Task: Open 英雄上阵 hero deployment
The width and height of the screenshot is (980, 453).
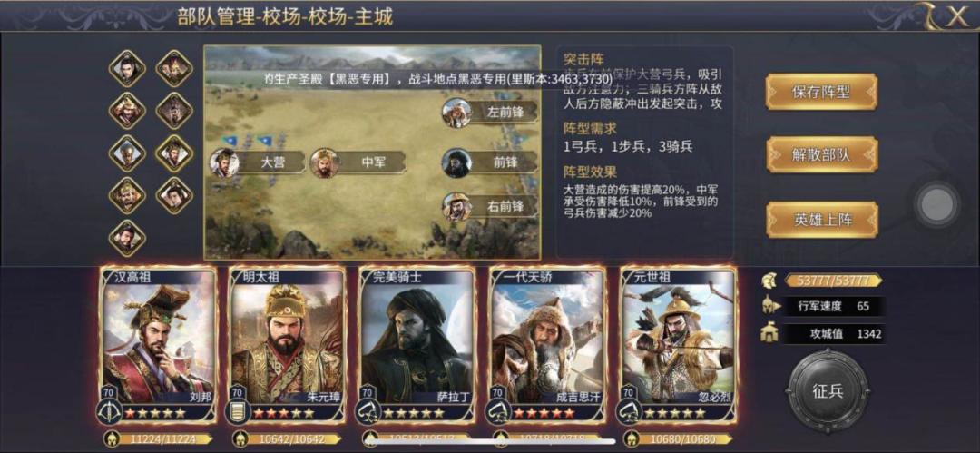Action: pos(821,220)
